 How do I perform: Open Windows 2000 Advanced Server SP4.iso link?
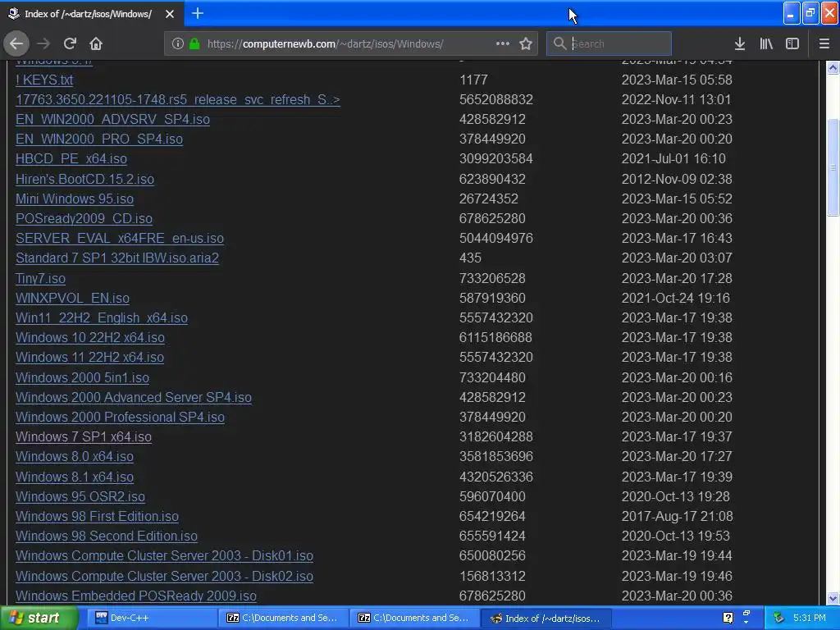(x=134, y=398)
